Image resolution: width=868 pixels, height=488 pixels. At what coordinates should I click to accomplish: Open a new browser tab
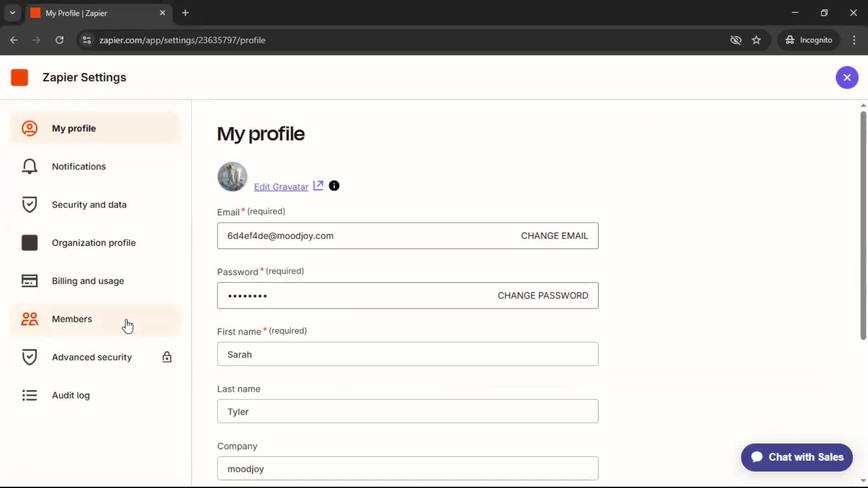185,13
